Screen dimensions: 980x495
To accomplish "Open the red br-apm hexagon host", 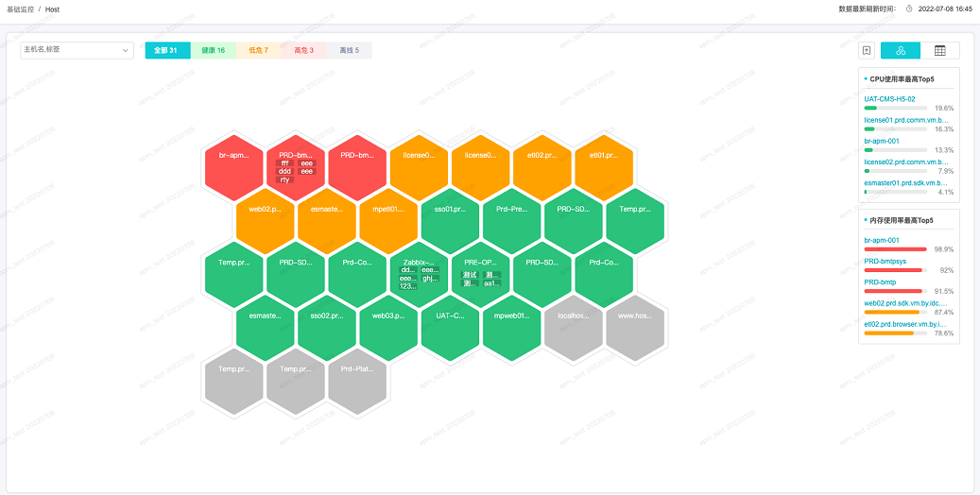I will (x=233, y=166).
